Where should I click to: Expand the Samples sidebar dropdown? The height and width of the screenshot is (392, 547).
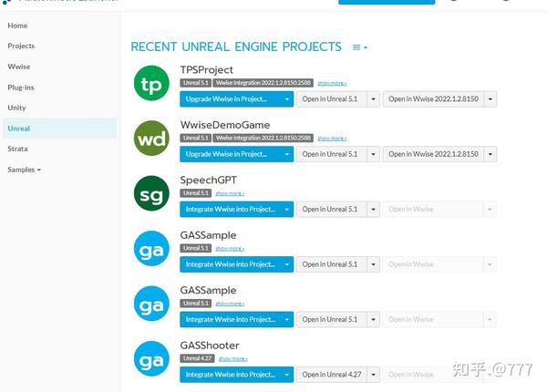click(24, 170)
